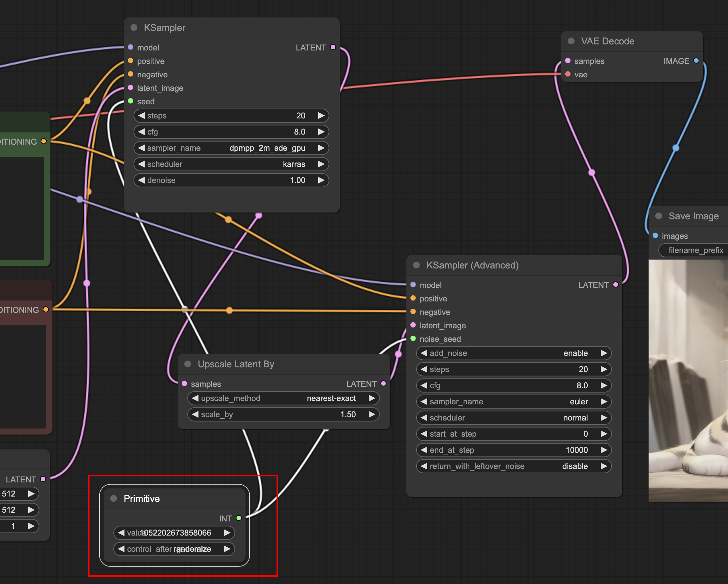Image resolution: width=728 pixels, height=584 pixels.
Task: Toggle add_noise enable setting
Action: coord(513,353)
